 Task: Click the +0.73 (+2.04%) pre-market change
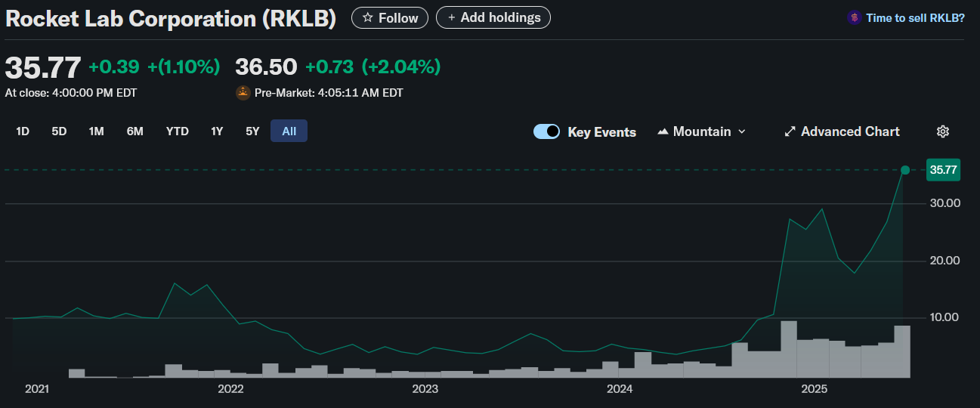click(373, 67)
